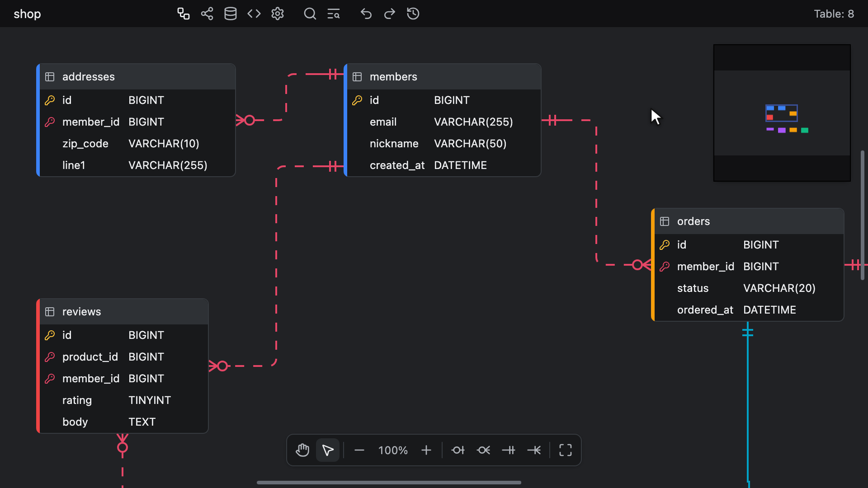868x488 pixels.
Task: Click VARCHAR(50) data type cell
Action: 470,144
